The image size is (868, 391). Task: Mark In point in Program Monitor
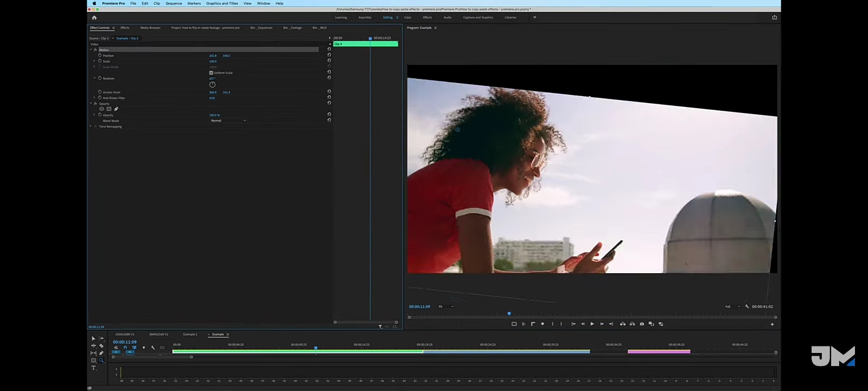(552, 324)
